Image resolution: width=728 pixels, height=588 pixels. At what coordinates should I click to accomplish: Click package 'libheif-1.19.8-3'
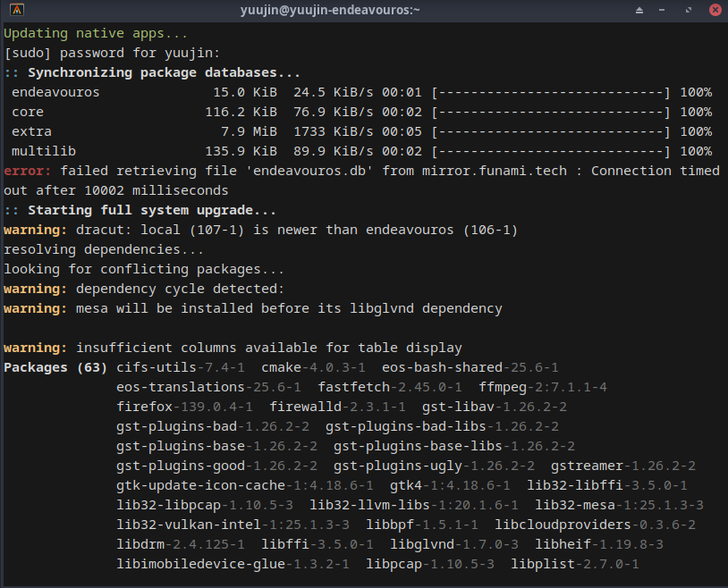pos(599,544)
